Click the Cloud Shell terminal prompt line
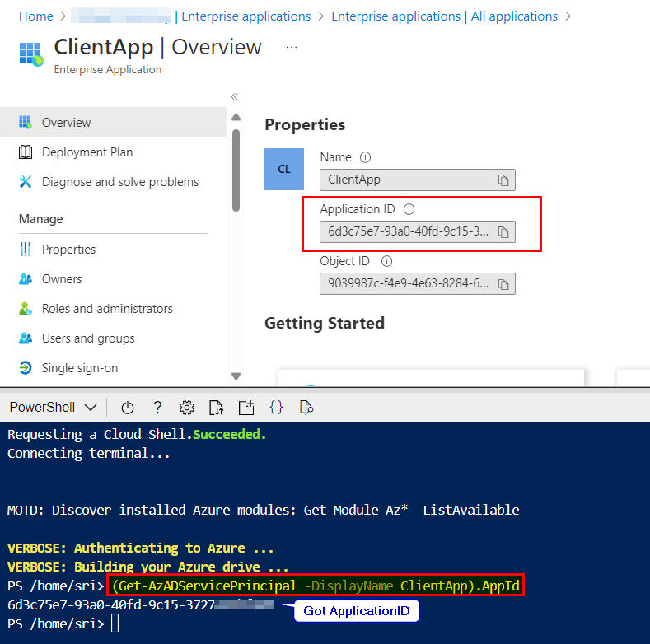650x644 pixels. click(x=63, y=623)
